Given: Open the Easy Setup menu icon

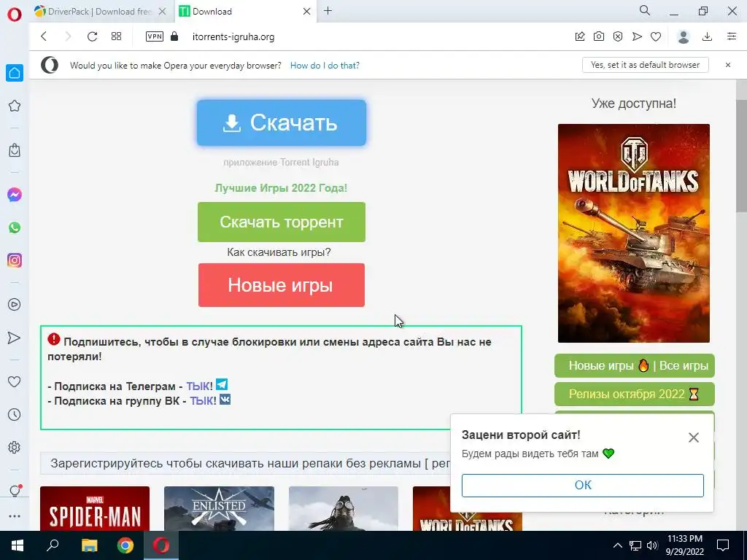Looking at the screenshot, I should click(732, 36).
